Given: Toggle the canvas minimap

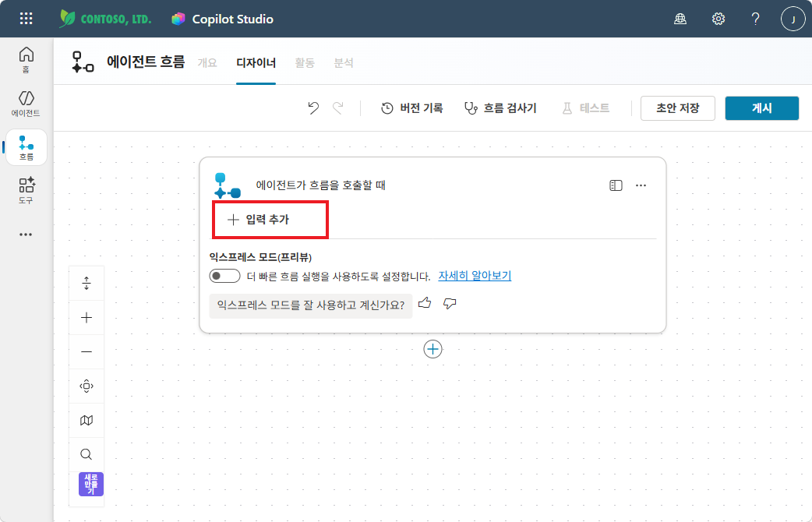Looking at the screenshot, I should [86, 420].
